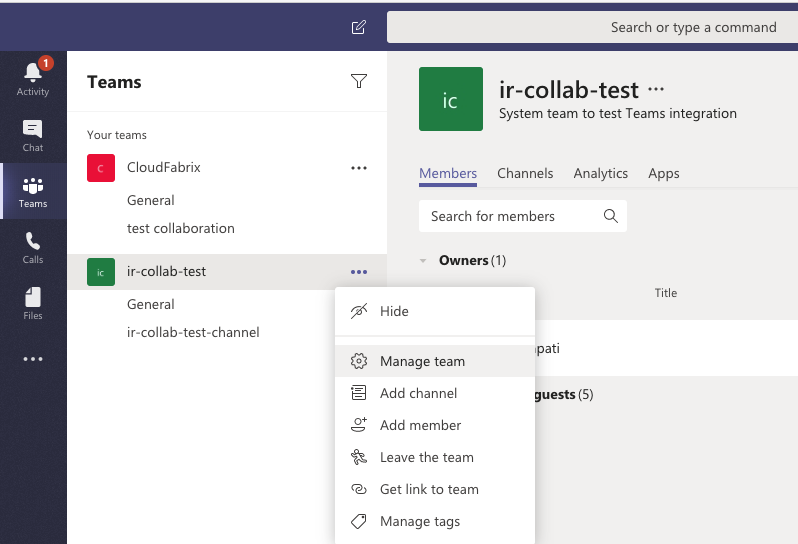Choose Get link to team
This screenshot has width=798, height=544.
click(x=429, y=489)
